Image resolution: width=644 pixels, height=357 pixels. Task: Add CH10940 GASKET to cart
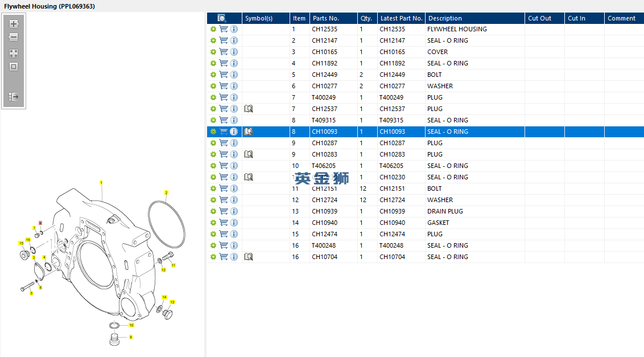224,223
